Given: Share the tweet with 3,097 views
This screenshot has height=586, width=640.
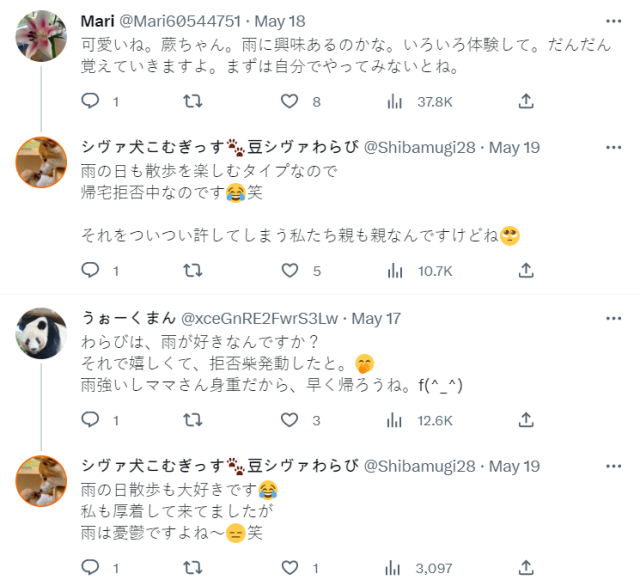Looking at the screenshot, I should (x=526, y=568).
